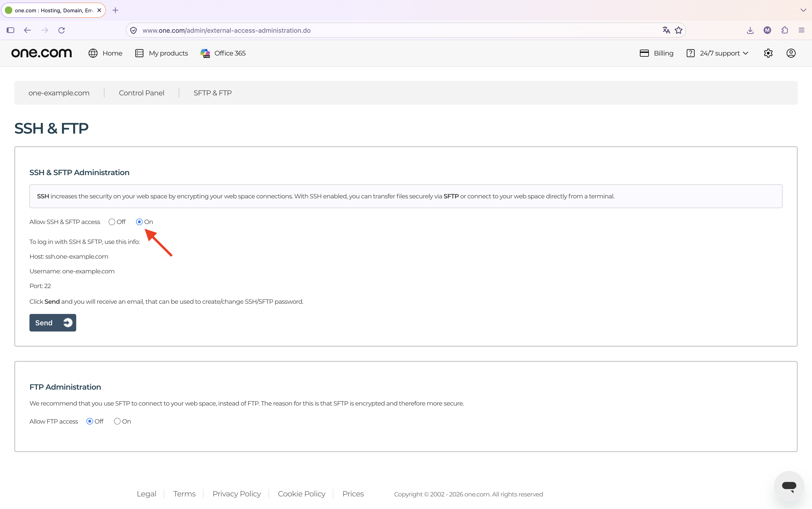Screen dimensions: 812x509
Task: Select the one.com browser tab
Action: pyautogui.click(x=54, y=10)
